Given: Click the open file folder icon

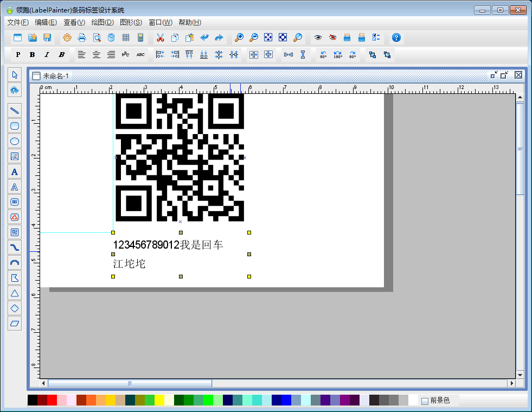Looking at the screenshot, I should (x=33, y=37).
